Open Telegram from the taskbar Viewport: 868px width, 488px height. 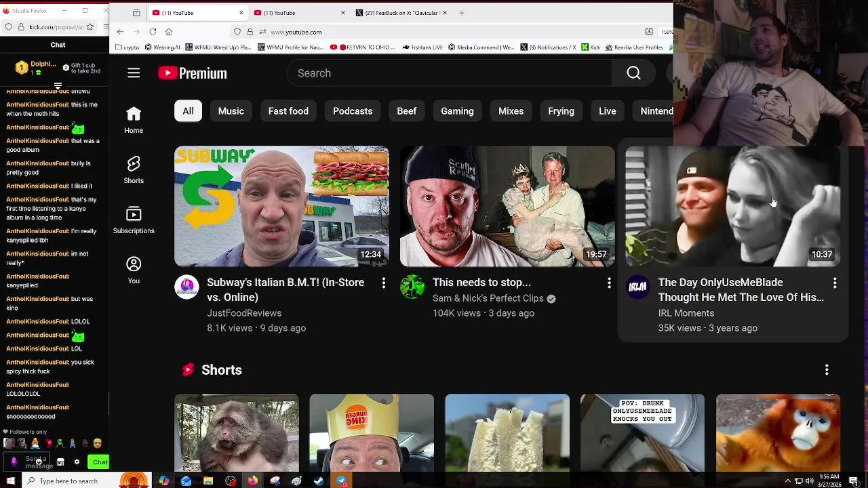point(342,481)
